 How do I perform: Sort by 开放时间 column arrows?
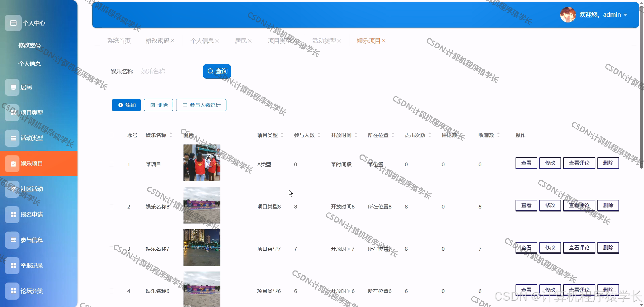356,135
